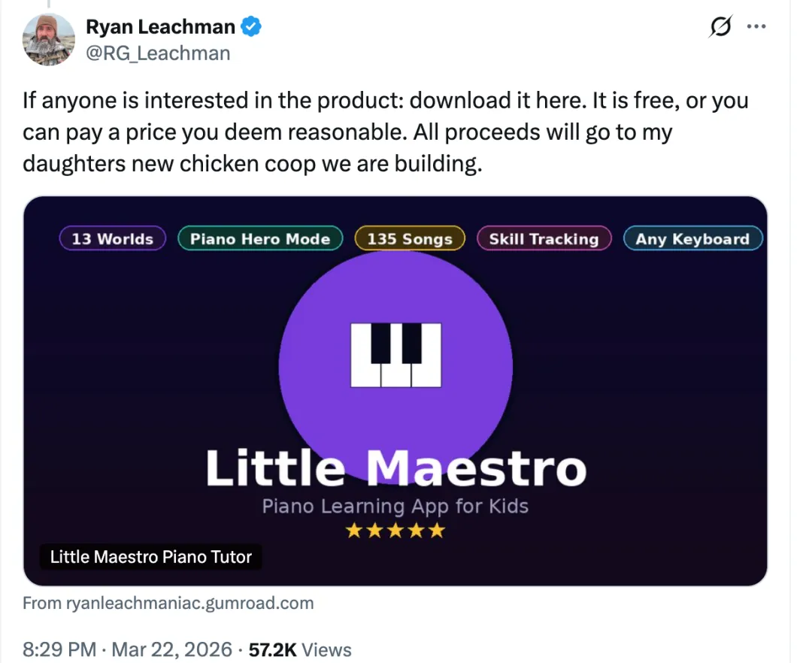Click the white piano keys icon
Image resolution: width=812 pixels, height=663 pixels.
395,354
